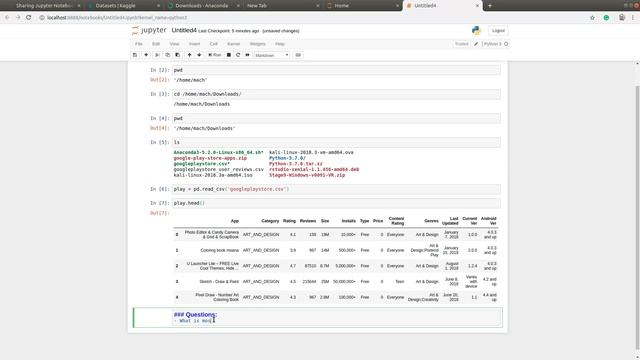This screenshot has height=360, width=640.
Task: Switch to Sharing Jupyter Notebook tab
Action: [44, 6]
